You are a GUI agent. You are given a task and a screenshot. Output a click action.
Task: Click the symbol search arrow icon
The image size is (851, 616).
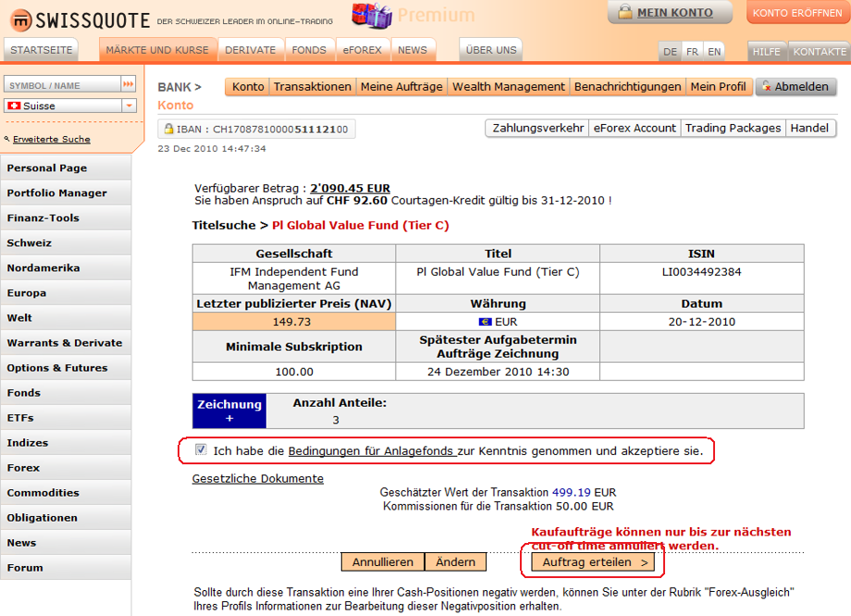click(128, 84)
